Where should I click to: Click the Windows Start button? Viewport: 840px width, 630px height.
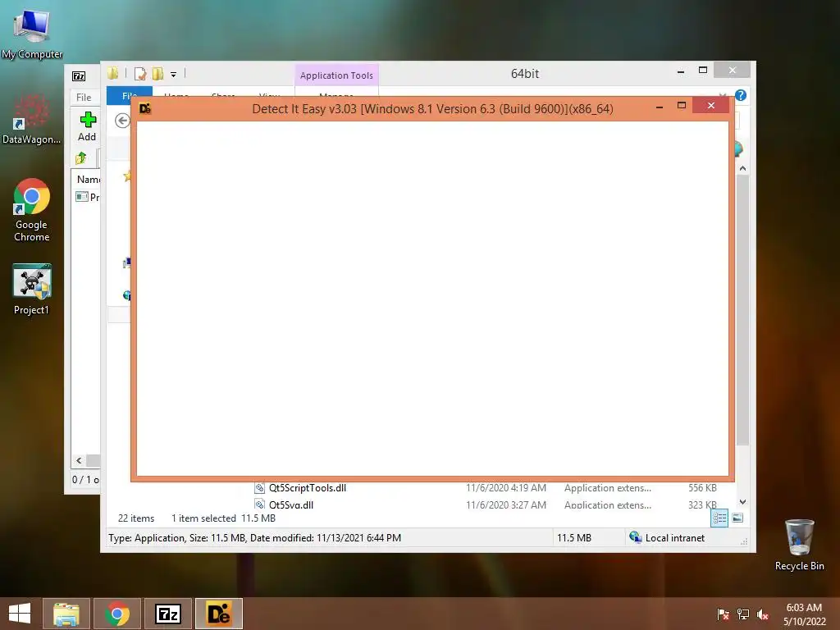[x=20, y=614]
